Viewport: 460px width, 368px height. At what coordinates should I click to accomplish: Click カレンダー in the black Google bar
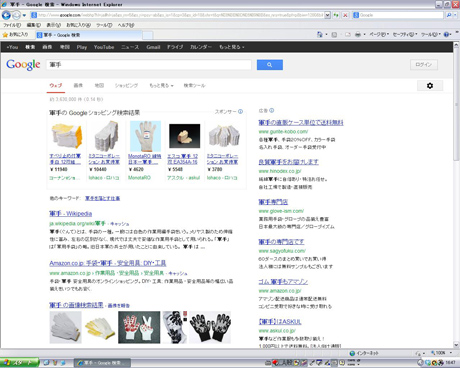click(x=201, y=47)
